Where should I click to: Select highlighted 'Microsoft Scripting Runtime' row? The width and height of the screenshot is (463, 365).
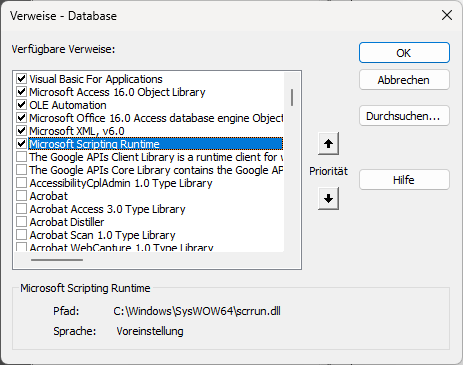pos(156,144)
